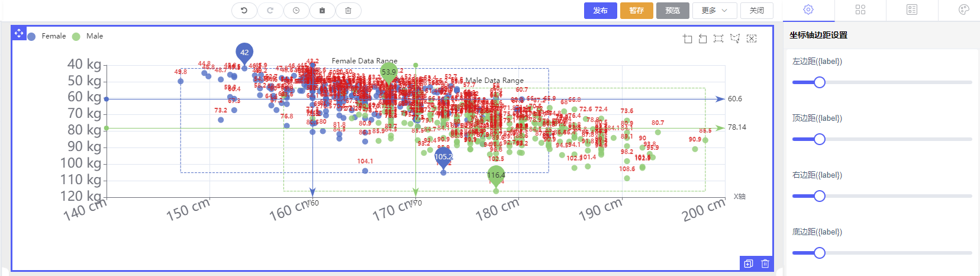Expand the 更多 dropdown menu

coord(714,11)
